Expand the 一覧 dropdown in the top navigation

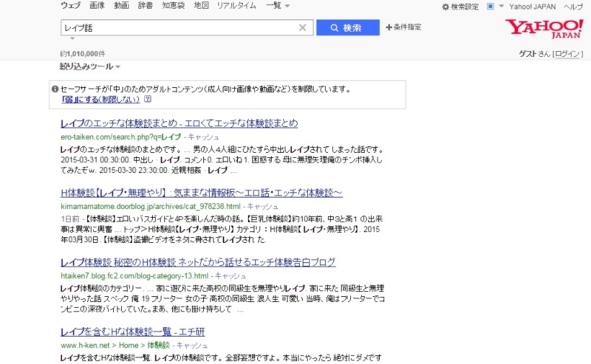(x=278, y=6)
